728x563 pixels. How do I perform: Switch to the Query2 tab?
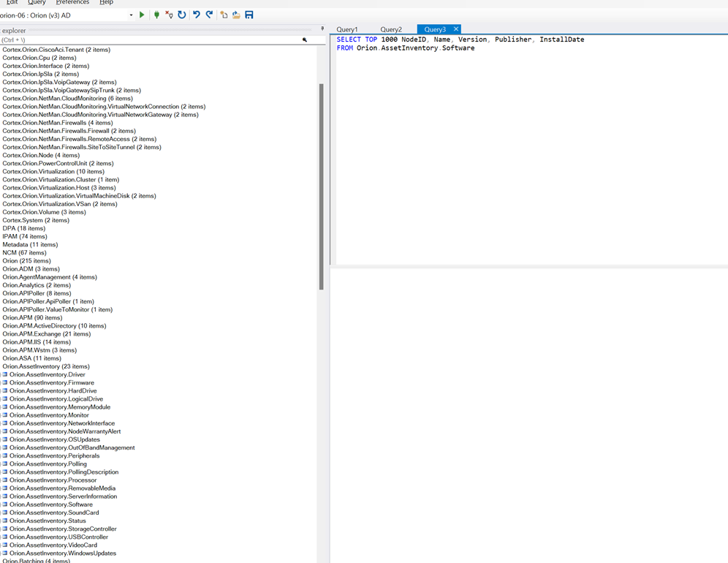(391, 29)
